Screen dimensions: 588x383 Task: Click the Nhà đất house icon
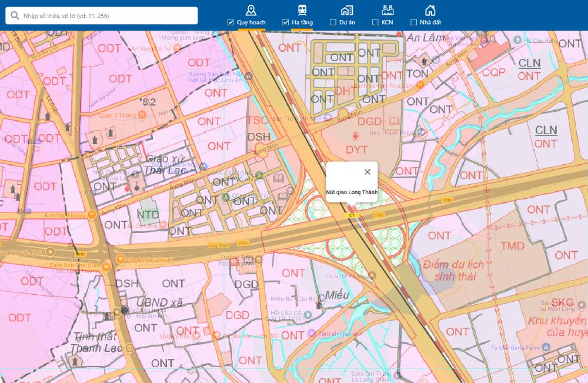[x=430, y=10]
